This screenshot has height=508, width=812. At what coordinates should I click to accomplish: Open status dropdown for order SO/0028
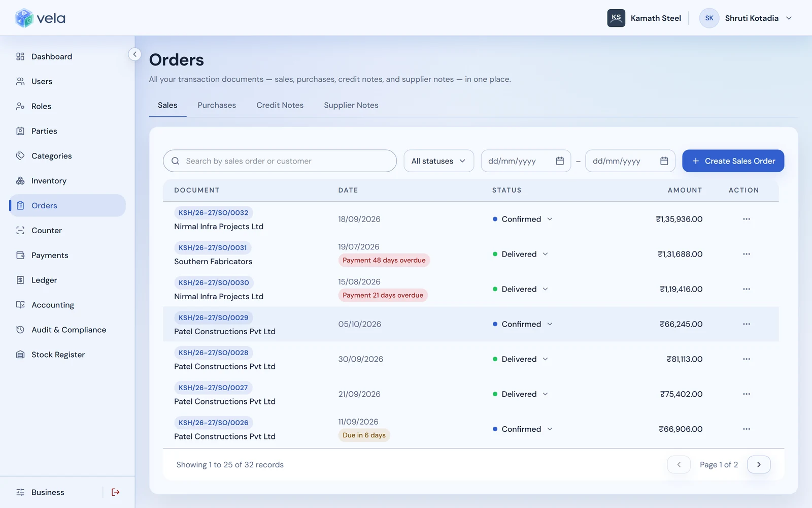tap(520, 359)
